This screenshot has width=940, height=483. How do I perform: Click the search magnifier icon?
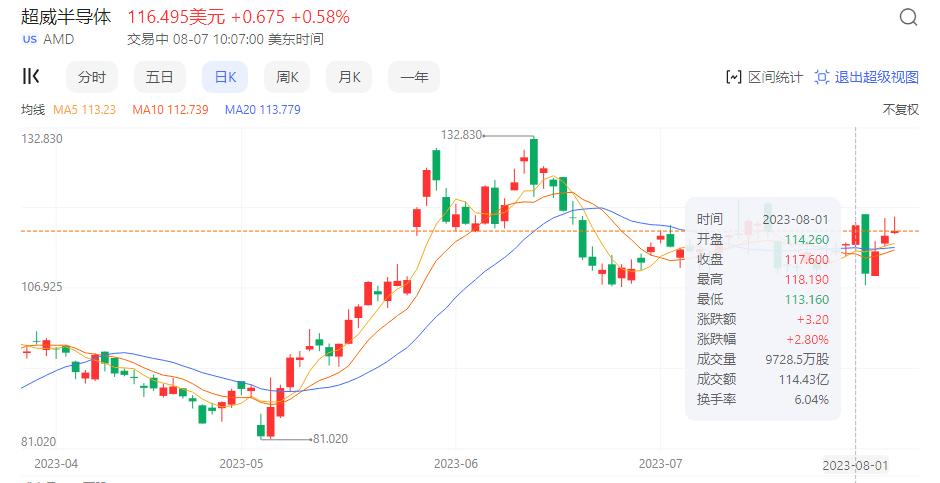[x=908, y=18]
